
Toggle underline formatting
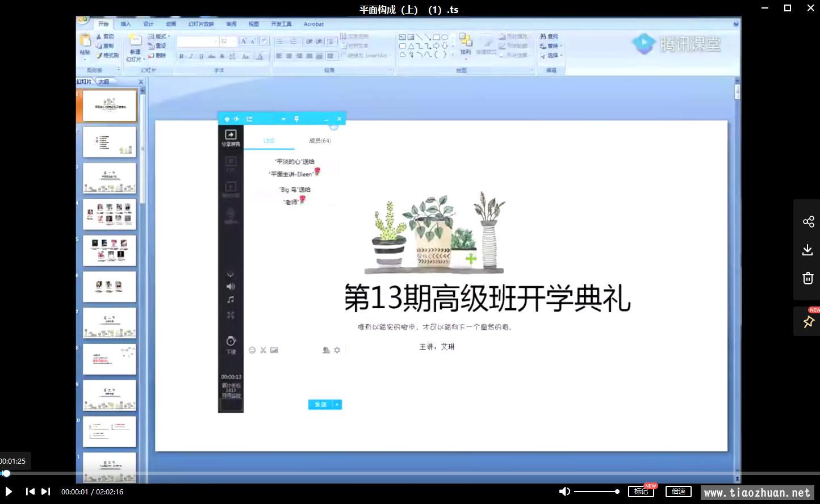coord(201,56)
